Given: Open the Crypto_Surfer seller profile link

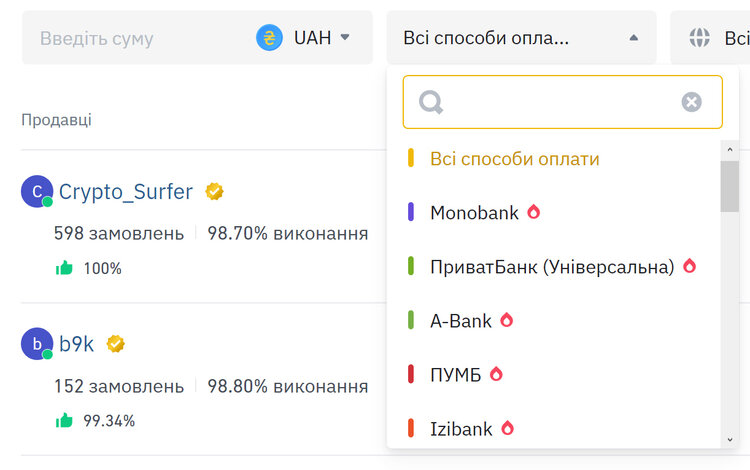Looking at the screenshot, I should [126, 192].
